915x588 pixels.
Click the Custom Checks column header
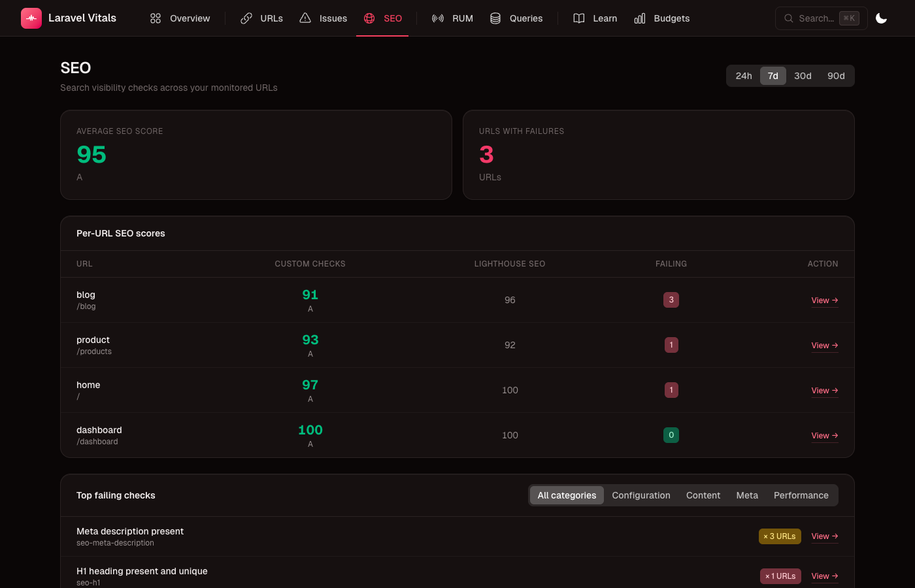tap(310, 264)
